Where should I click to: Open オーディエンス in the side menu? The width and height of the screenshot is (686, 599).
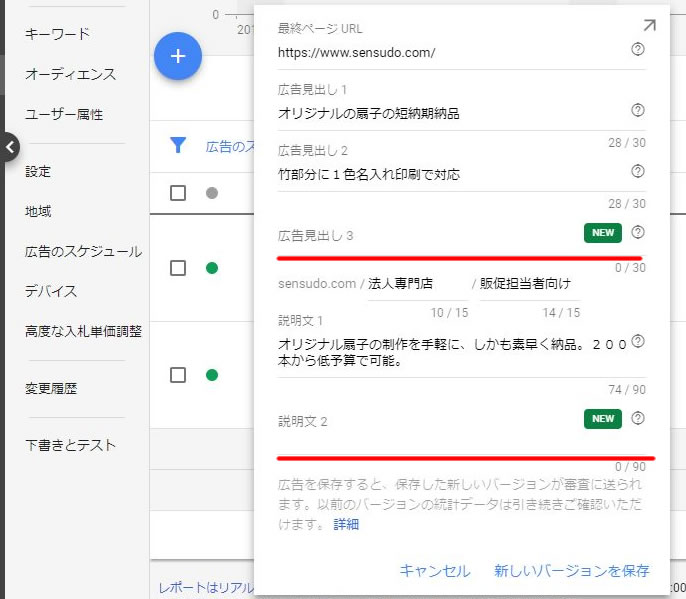(70, 74)
